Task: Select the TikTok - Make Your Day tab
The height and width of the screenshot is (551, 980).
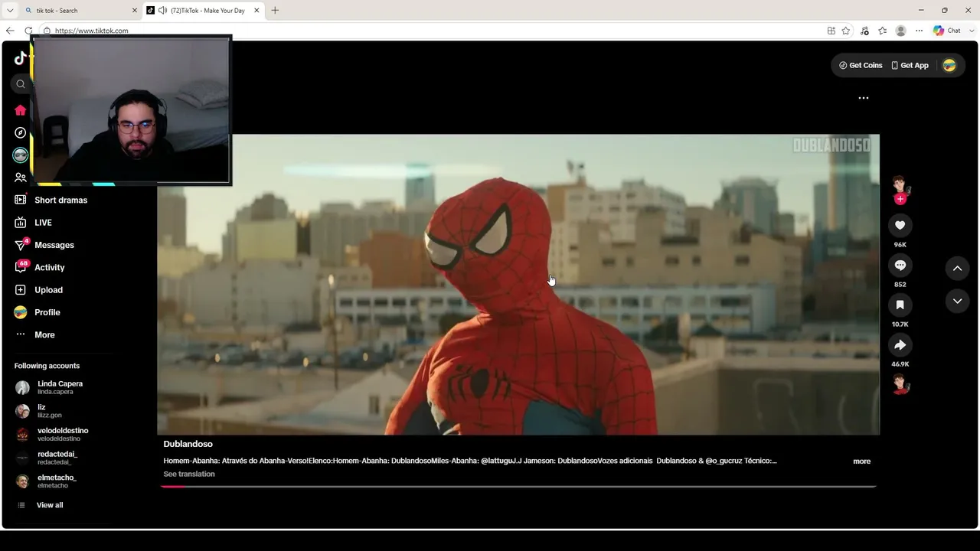Action: (203, 11)
